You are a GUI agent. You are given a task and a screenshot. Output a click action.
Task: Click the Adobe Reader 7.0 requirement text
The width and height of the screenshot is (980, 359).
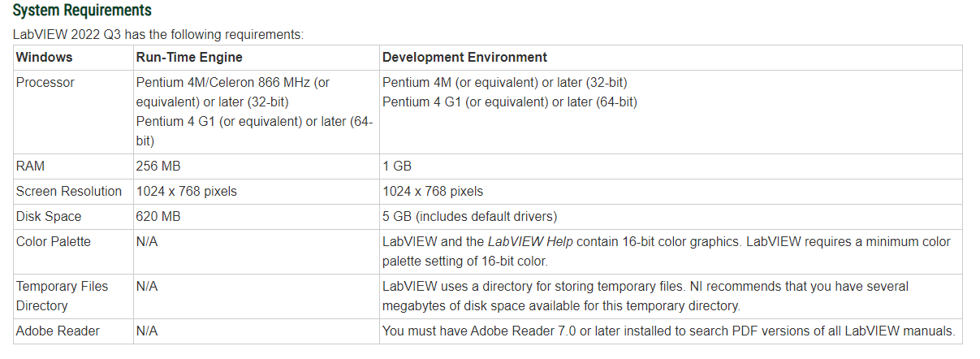tap(668, 331)
